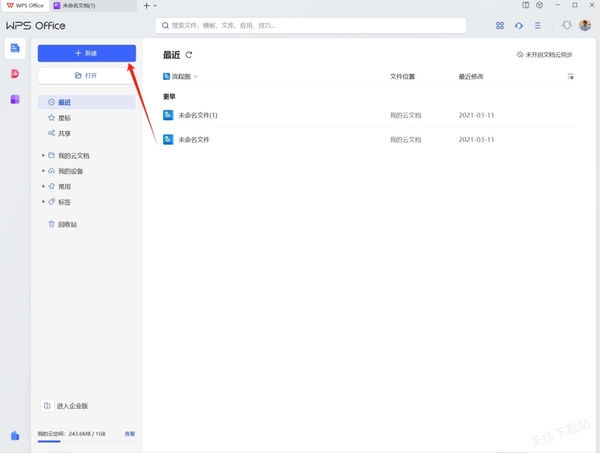600x453 pixels.
Task: Expand the 我的设备 tree node
Action: (43, 171)
